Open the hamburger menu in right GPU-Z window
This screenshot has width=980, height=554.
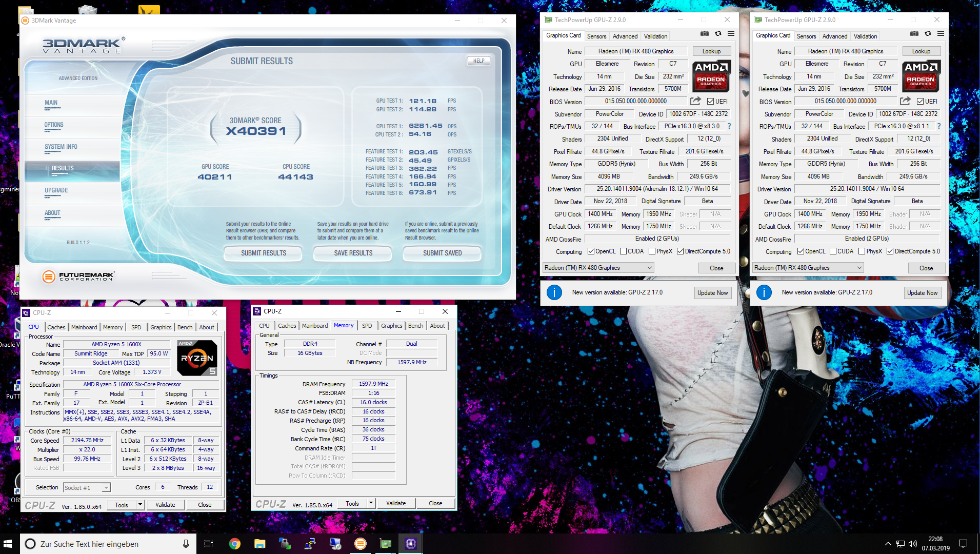click(x=941, y=34)
